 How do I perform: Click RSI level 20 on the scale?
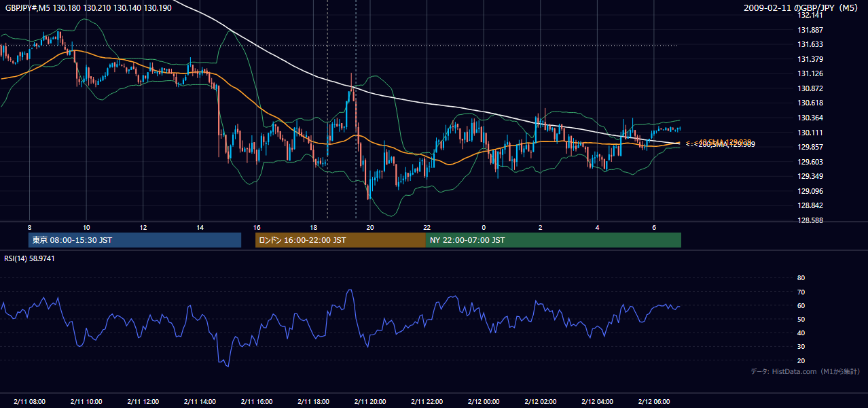pos(801,360)
